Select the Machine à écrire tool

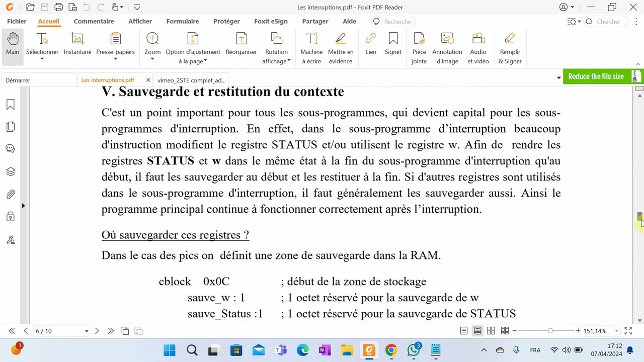point(311,48)
